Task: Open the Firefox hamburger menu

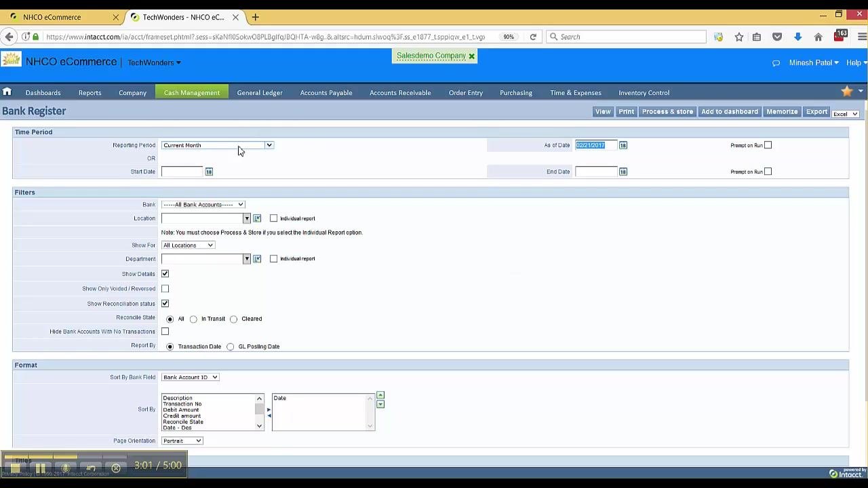Action: [861, 37]
